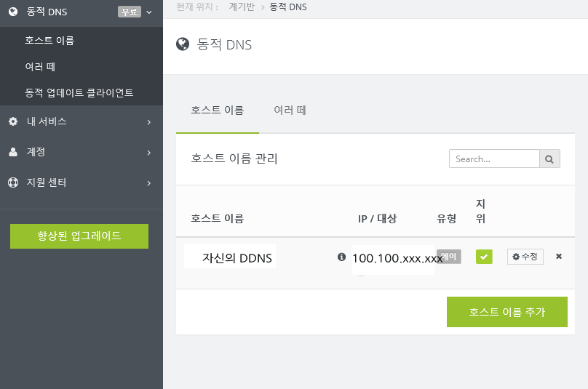Click the lifebuoy icon next to 지원 센터
Image resolution: width=588 pixels, height=389 pixels.
click(x=13, y=183)
